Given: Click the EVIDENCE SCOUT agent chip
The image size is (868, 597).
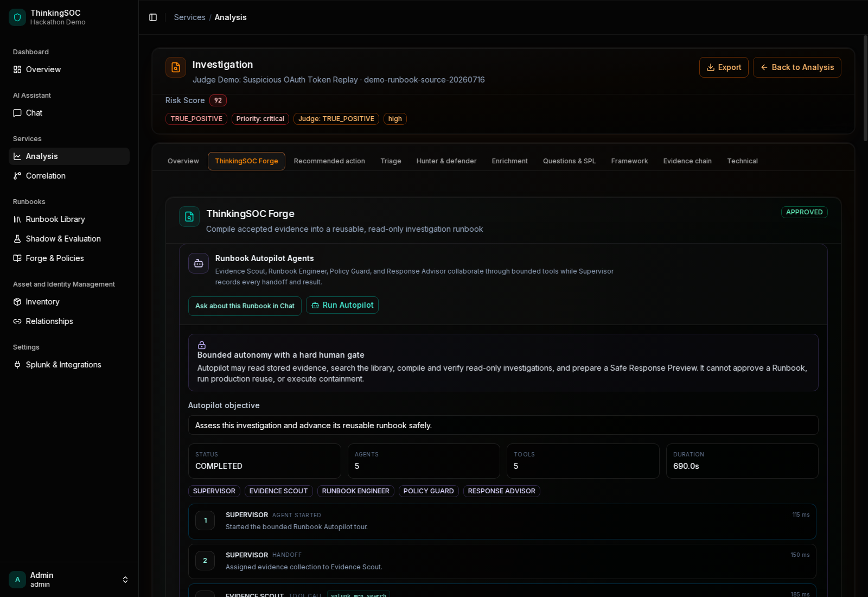Looking at the screenshot, I should click(x=279, y=491).
